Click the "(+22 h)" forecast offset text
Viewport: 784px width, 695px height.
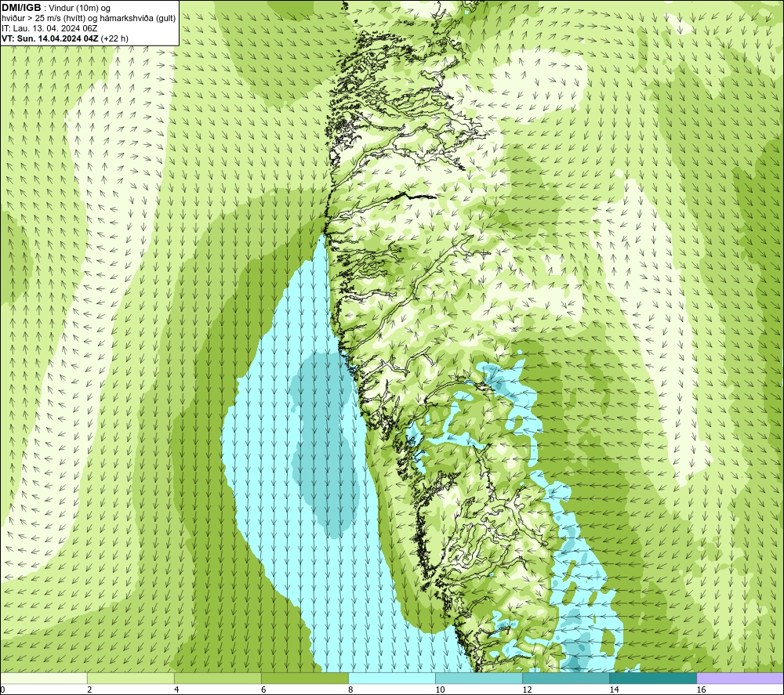tap(114, 38)
